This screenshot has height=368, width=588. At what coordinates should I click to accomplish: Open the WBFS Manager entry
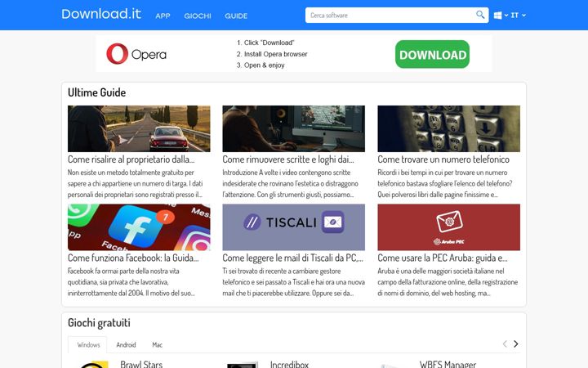[x=448, y=364]
